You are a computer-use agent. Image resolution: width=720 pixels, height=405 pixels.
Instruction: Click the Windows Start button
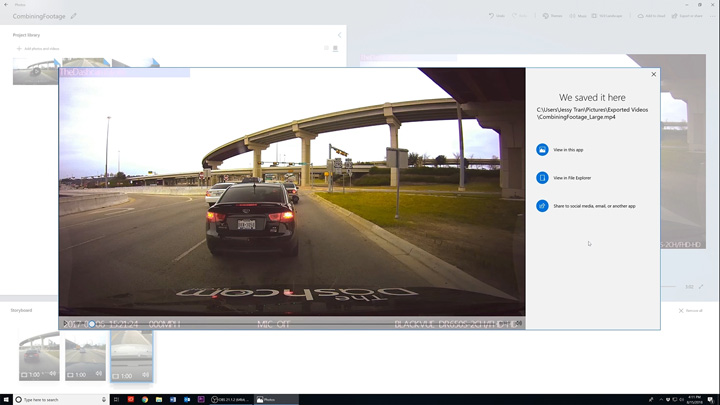pyautogui.click(x=6, y=399)
